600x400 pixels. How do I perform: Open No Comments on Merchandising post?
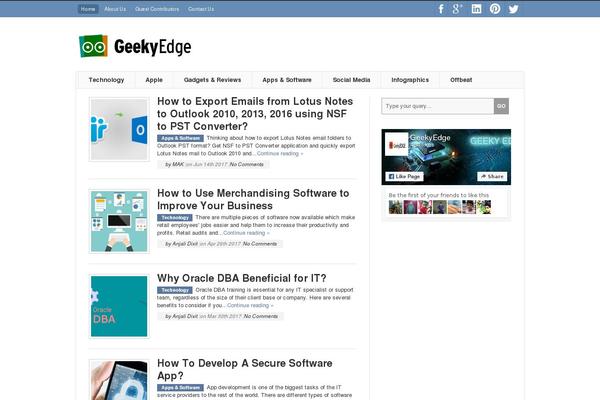260,244
